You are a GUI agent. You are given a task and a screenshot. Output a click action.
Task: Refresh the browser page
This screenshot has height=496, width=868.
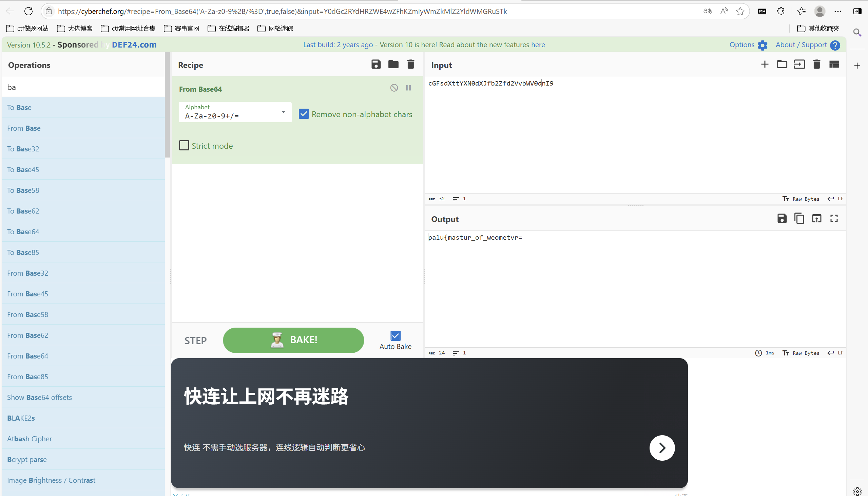tap(28, 11)
